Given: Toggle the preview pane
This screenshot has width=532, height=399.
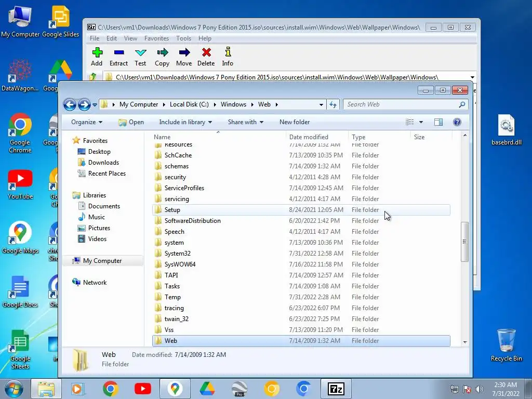Looking at the screenshot, I should (x=438, y=122).
